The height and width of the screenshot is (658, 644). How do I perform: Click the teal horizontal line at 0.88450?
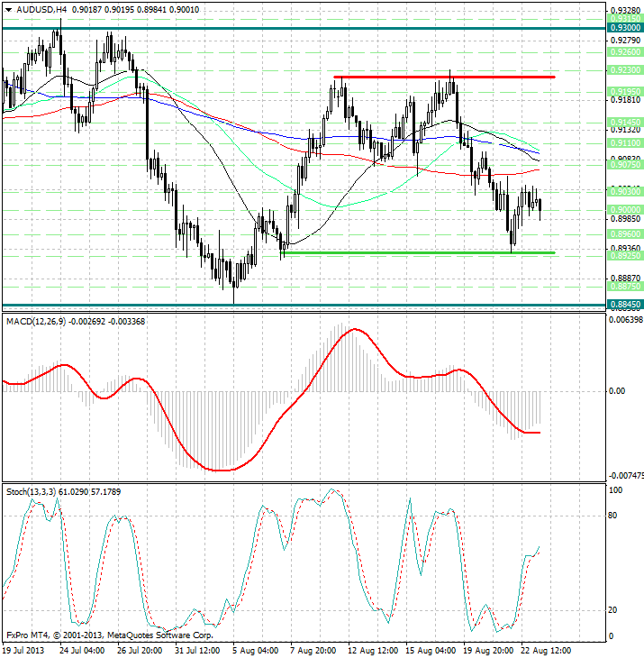270,305
